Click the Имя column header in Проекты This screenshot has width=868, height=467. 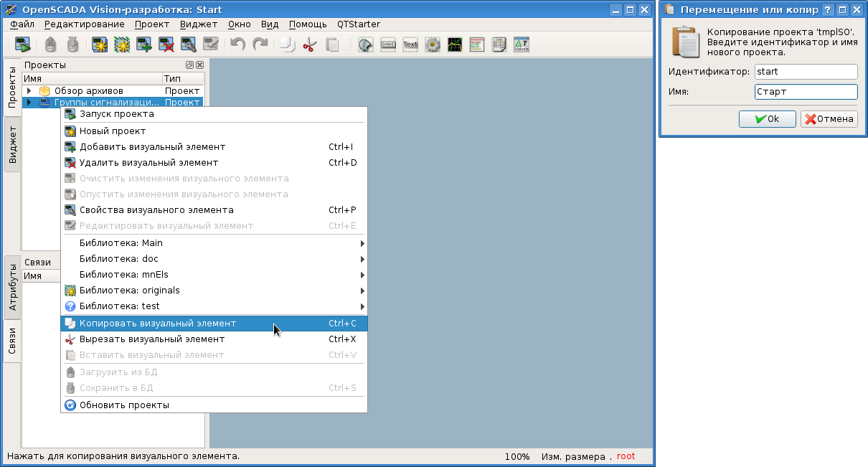pyautogui.click(x=92, y=78)
